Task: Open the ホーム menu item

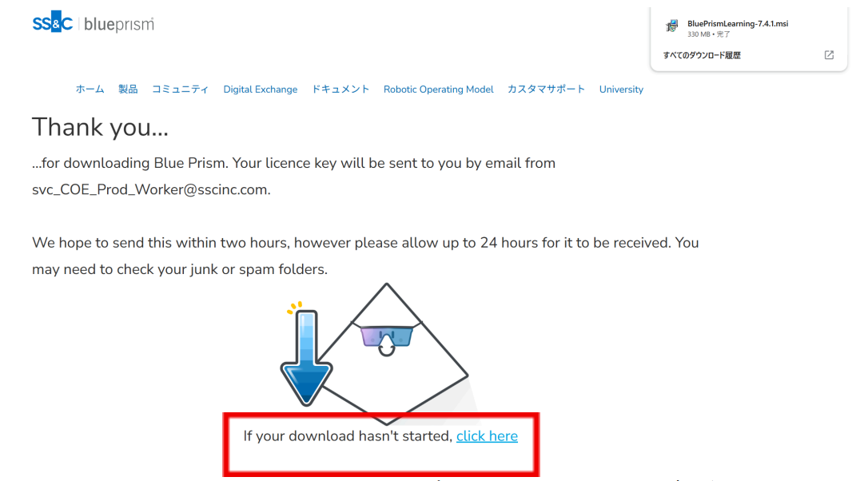Action: (90, 89)
